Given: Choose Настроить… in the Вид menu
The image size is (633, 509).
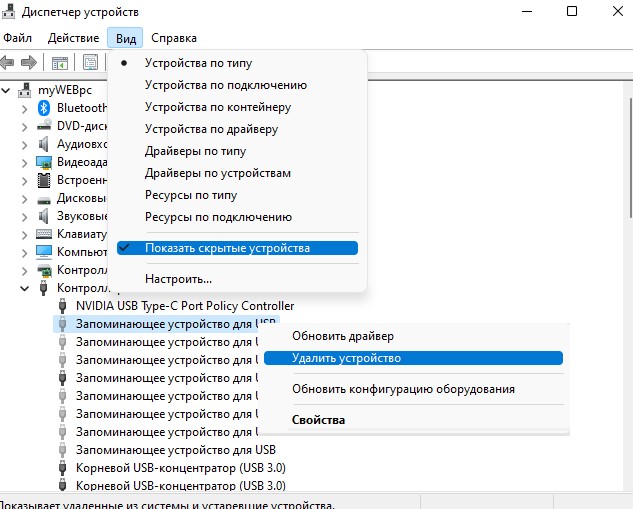Looking at the screenshot, I should 178,279.
